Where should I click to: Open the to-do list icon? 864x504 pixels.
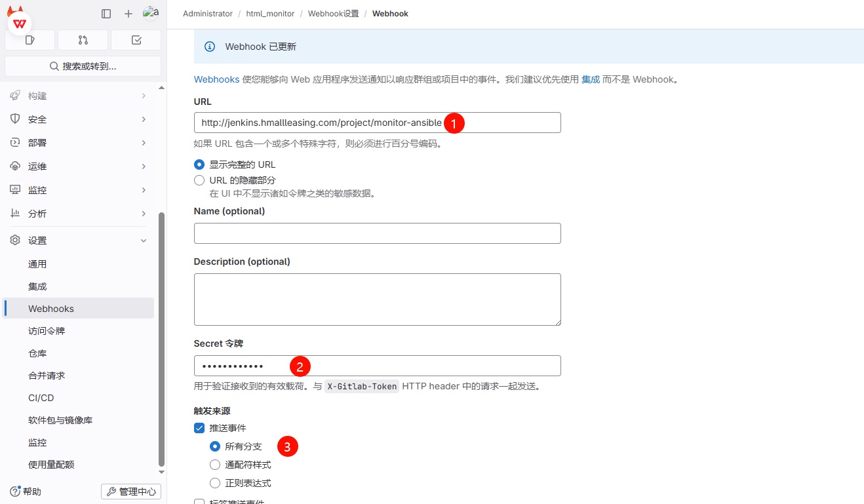(136, 40)
